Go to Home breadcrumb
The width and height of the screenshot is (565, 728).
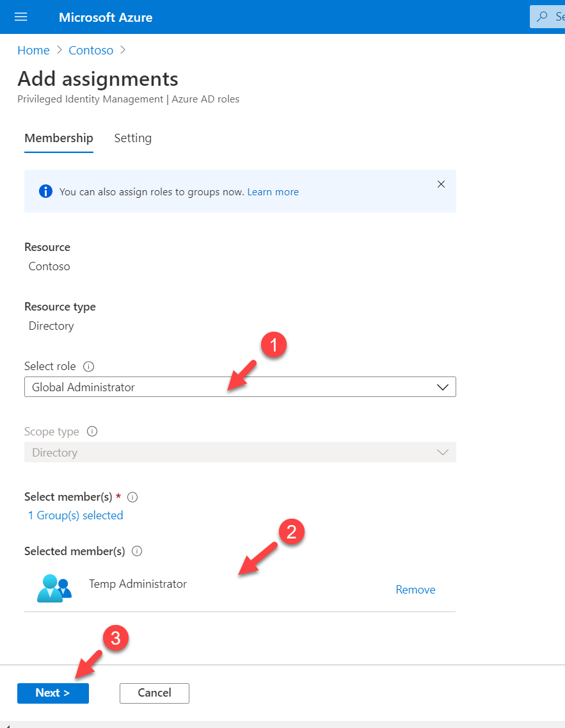(33, 50)
